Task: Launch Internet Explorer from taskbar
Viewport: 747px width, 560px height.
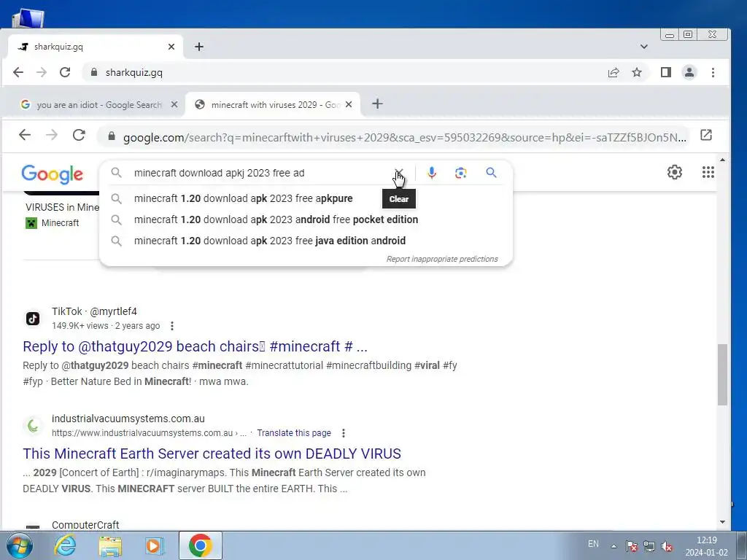Action: [65, 545]
